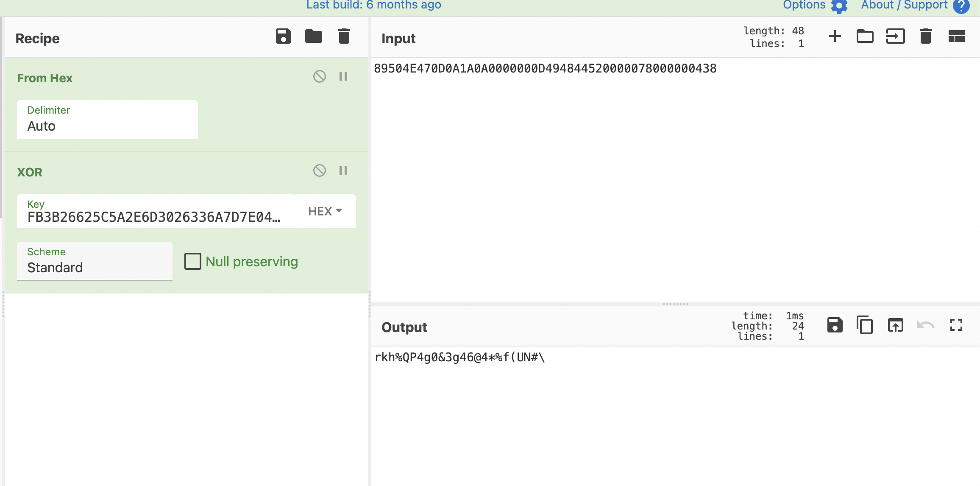Open a file as input
The height and width of the screenshot is (486, 980).
click(x=895, y=36)
